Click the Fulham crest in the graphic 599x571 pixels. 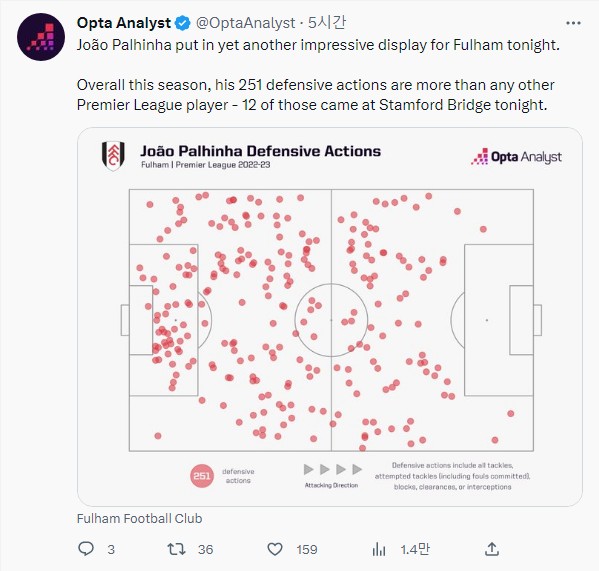click(x=113, y=155)
